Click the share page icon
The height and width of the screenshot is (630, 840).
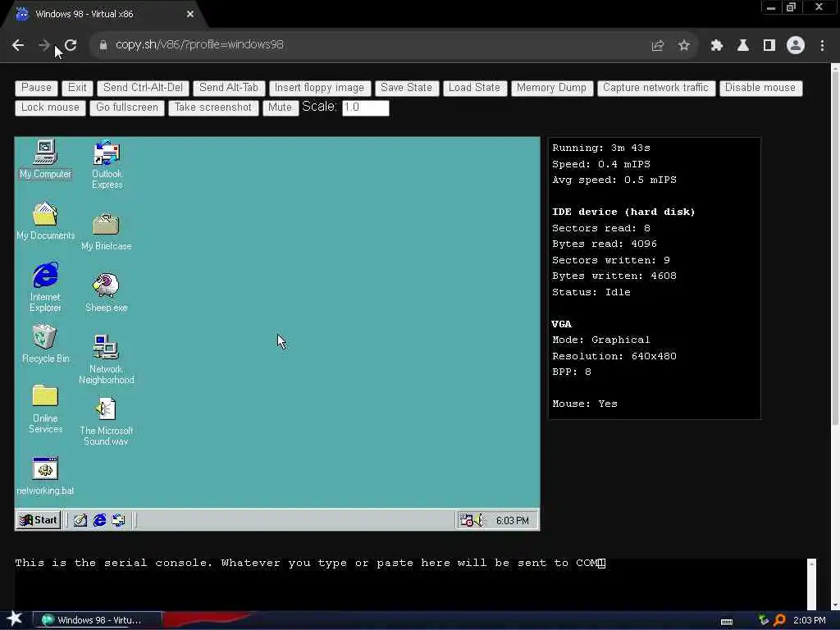click(x=658, y=46)
